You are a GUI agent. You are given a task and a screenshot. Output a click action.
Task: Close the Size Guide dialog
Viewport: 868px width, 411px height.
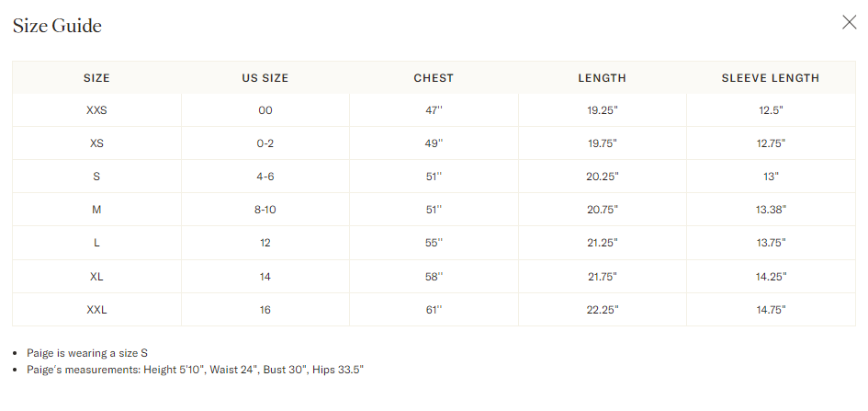[849, 23]
